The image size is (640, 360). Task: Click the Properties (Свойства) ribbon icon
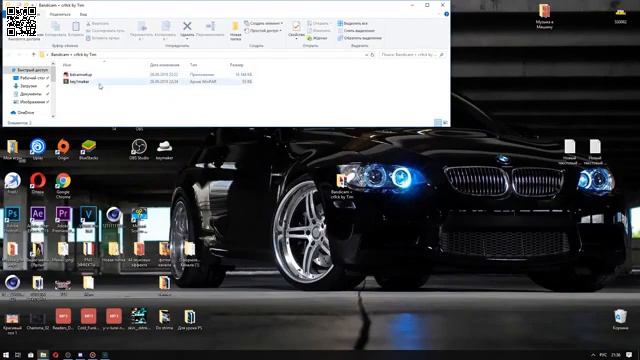(296, 29)
